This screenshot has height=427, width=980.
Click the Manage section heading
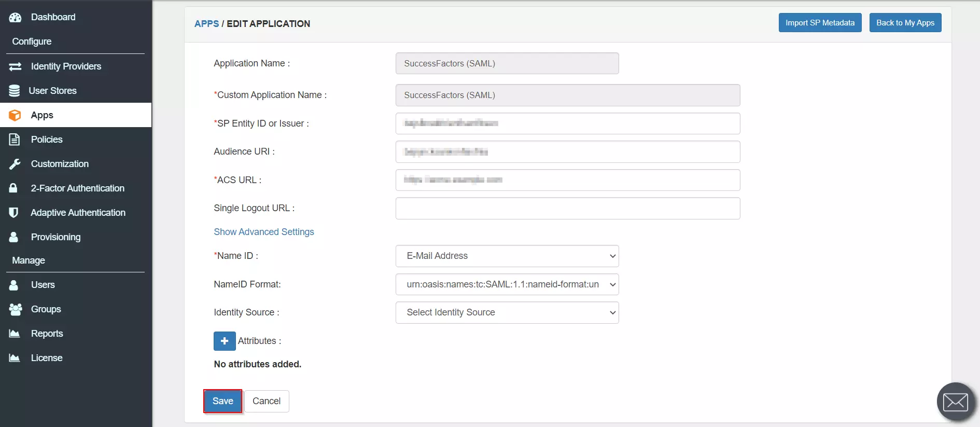[29, 260]
